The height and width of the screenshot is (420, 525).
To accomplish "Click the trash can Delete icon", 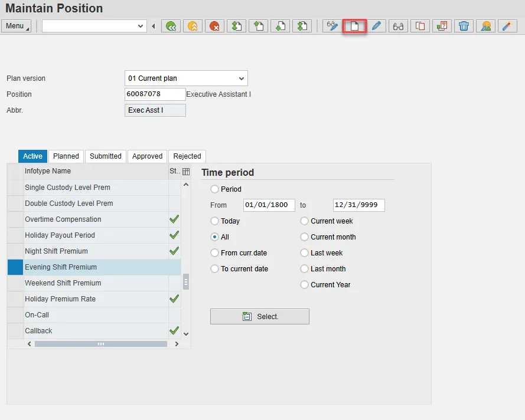I will click(x=464, y=26).
